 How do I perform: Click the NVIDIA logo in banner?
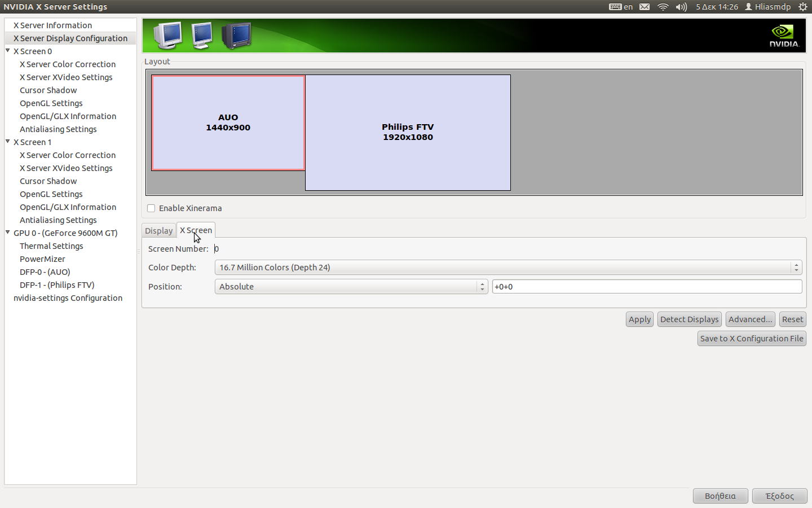(x=784, y=36)
